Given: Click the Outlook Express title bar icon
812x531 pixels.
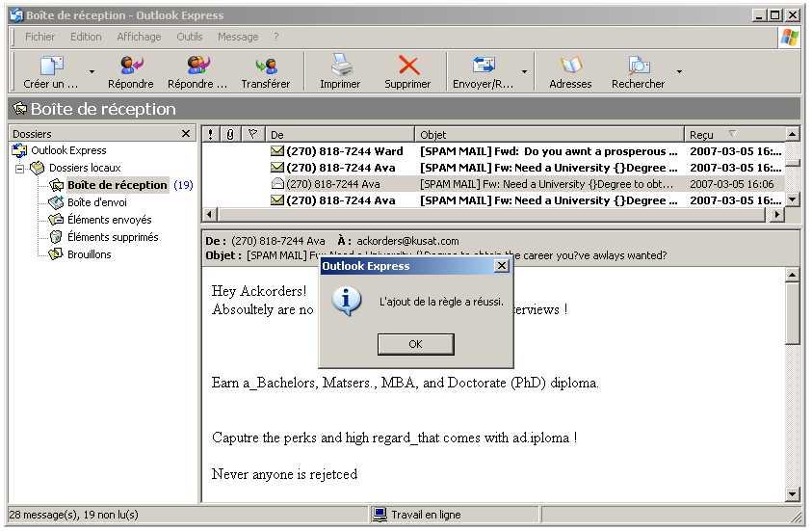Looking at the screenshot, I should [x=16, y=15].
